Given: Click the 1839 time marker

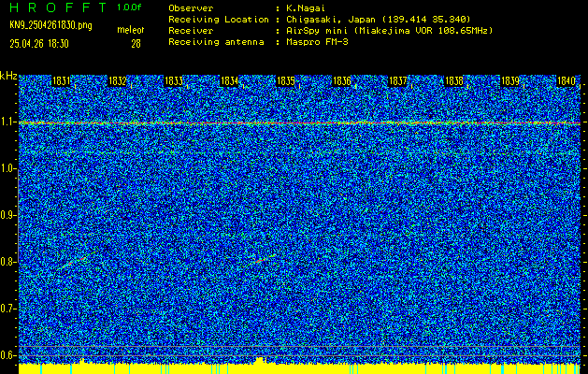Looking at the screenshot, I should coord(510,81).
